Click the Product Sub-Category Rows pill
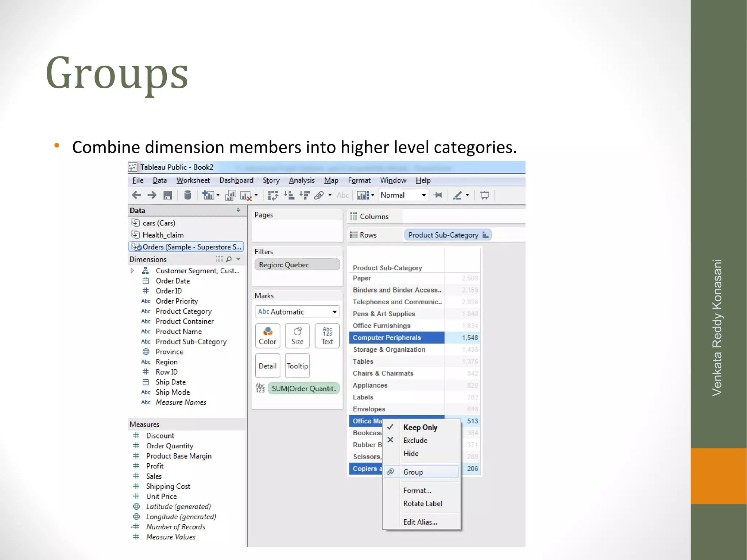This screenshot has height=560, width=747. pyautogui.click(x=448, y=235)
